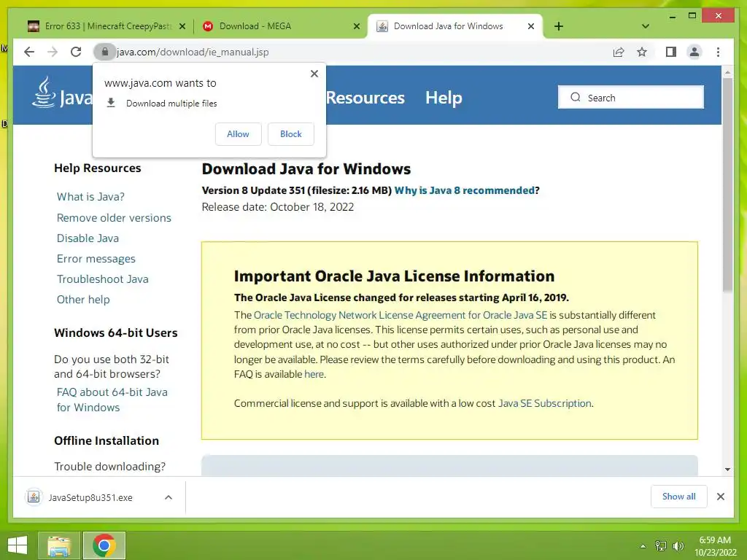Image resolution: width=747 pixels, height=560 pixels.
Task: Close the Download Java for Windows tab
Action: [x=531, y=27]
